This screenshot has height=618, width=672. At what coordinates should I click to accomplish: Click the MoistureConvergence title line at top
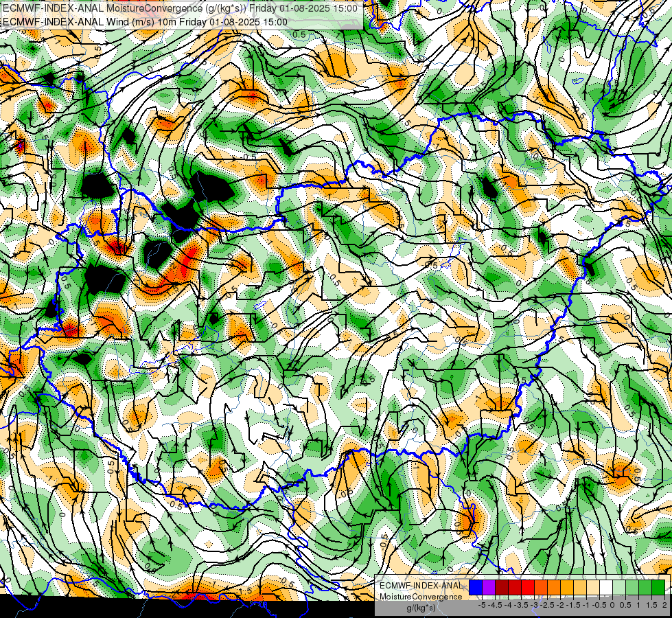[180, 8]
